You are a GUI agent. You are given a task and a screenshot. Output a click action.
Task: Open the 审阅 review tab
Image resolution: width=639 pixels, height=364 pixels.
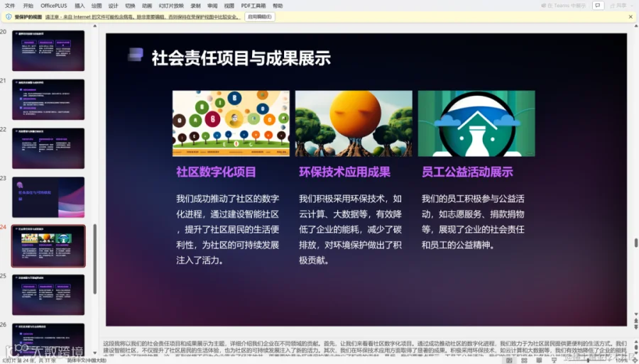(212, 6)
